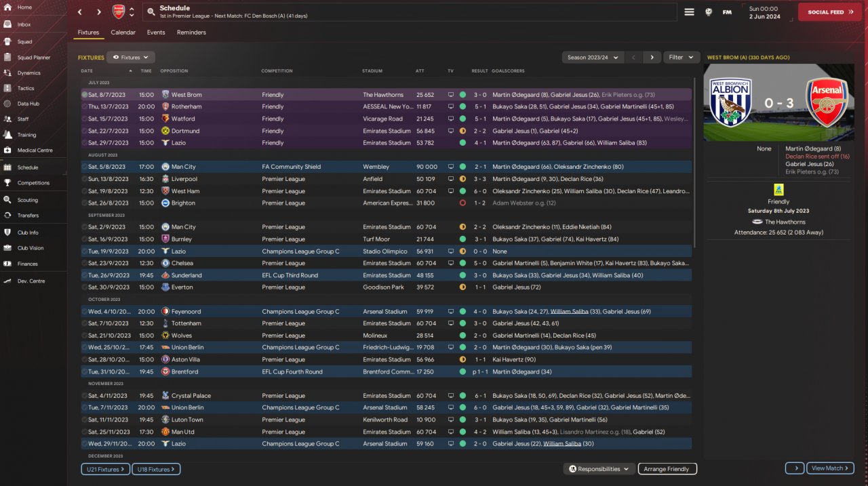The width and height of the screenshot is (868, 486).
Task: Switch to the Reminders tab
Action: pos(191,33)
